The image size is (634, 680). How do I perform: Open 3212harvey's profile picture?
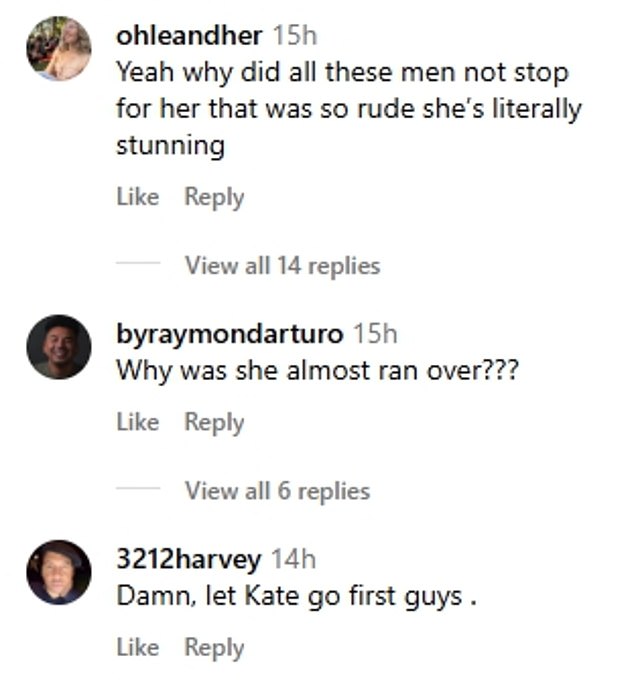[x=59, y=572]
